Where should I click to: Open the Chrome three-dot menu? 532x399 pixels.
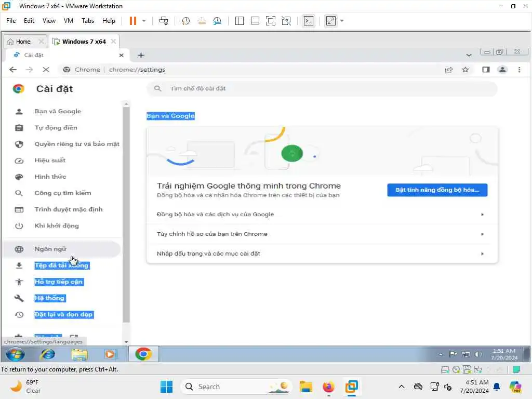(519, 70)
